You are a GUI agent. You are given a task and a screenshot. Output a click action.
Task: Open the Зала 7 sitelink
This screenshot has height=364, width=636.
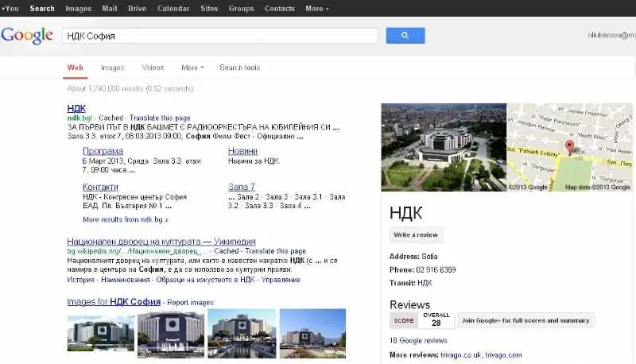point(242,187)
